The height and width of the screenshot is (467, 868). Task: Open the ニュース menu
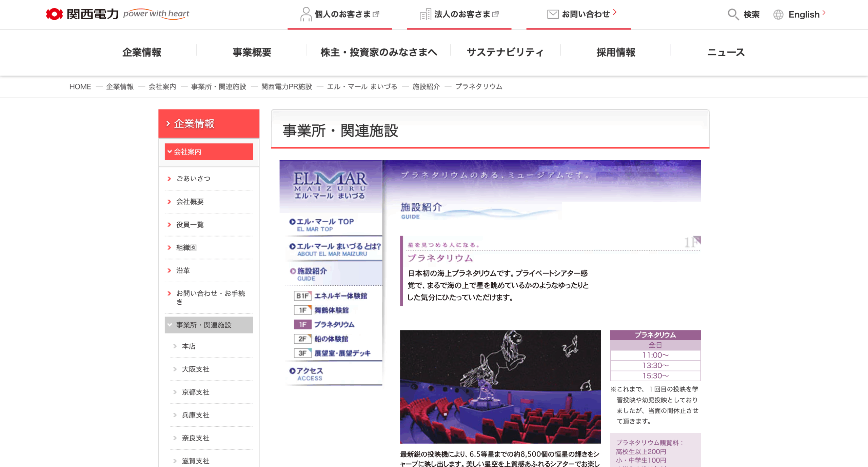click(726, 52)
